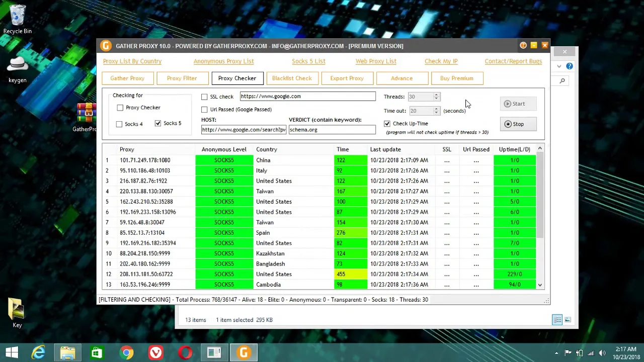Open the Gather Proxy tab

click(127, 78)
